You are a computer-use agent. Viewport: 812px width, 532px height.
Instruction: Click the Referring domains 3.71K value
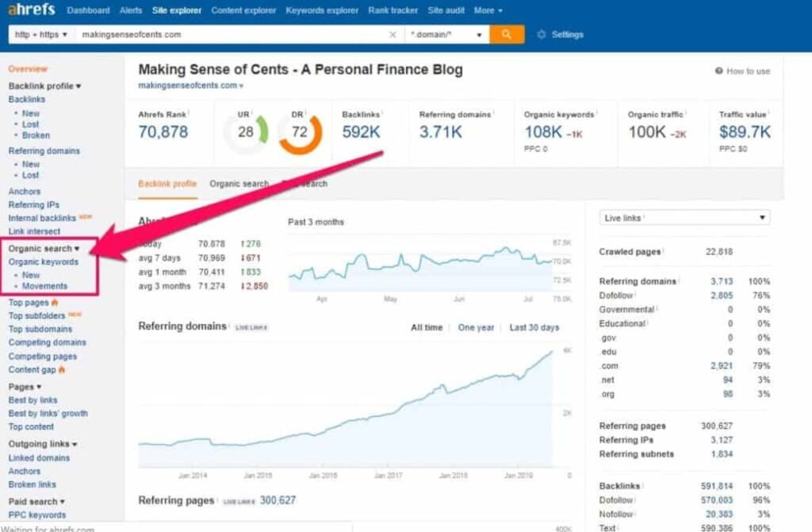(441, 132)
